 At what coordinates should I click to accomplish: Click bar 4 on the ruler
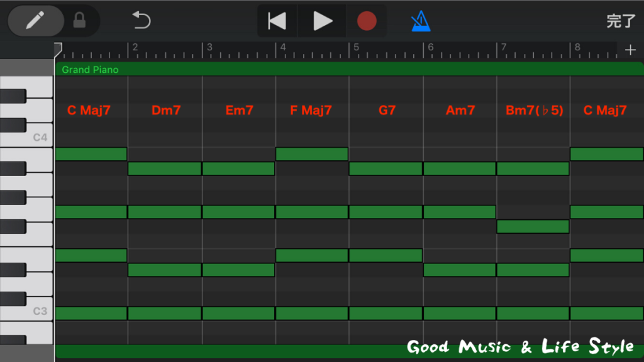coord(283,47)
